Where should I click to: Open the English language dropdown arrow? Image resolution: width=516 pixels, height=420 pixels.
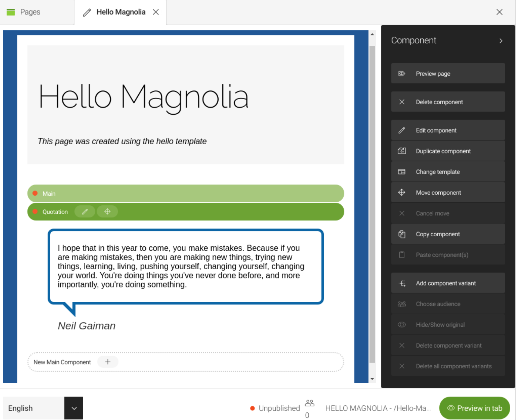(x=74, y=408)
